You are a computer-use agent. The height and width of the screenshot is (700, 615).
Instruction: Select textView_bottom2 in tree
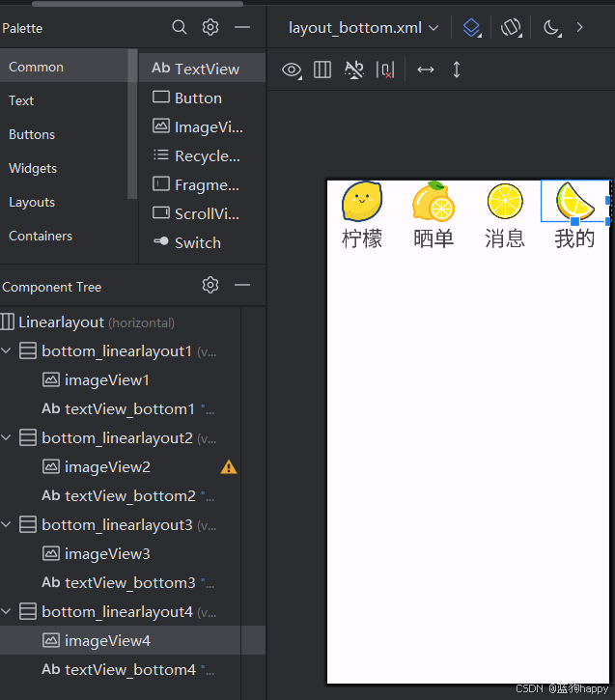tap(121, 496)
